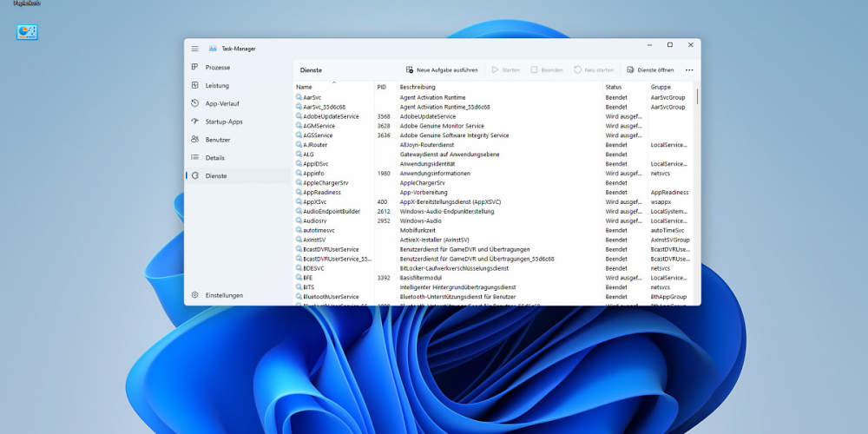Open the Prozesse page
The width and height of the screenshot is (868, 434).
[238, 68]
